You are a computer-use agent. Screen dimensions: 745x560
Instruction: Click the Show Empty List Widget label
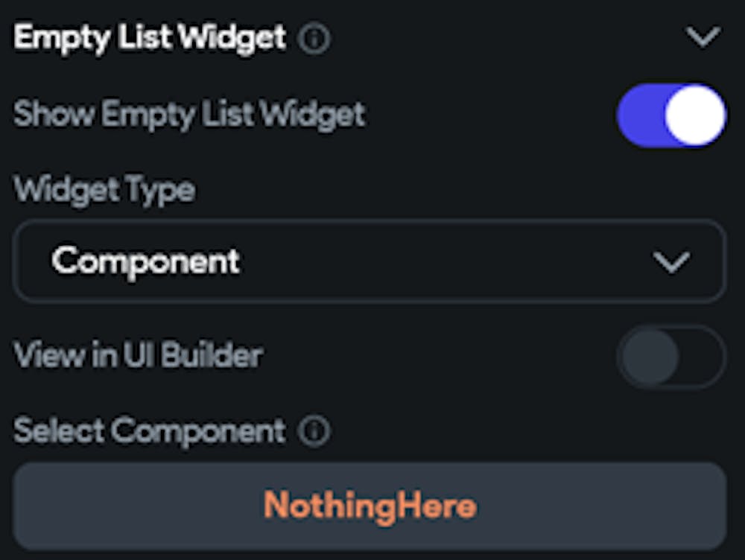tap(189, 115)
